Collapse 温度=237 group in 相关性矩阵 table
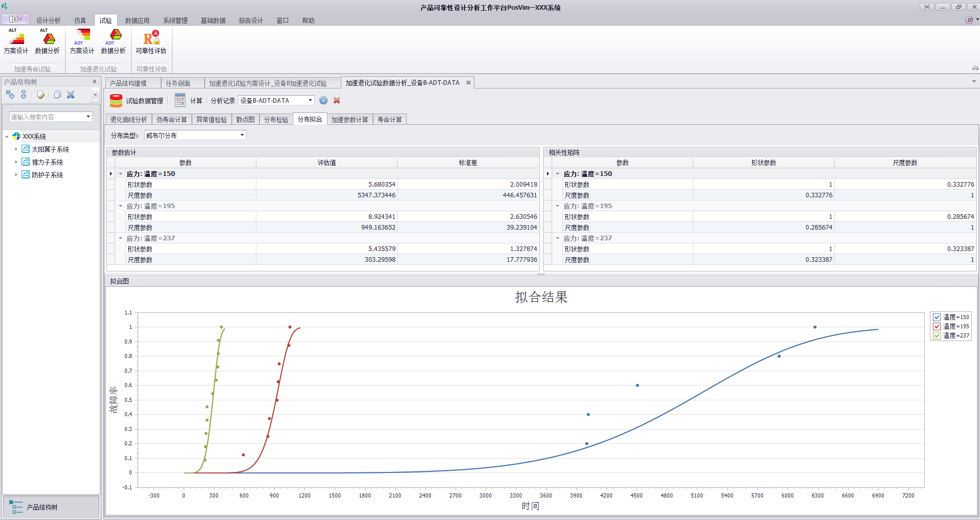Screen dimensions: 980x520 point(558,238)
